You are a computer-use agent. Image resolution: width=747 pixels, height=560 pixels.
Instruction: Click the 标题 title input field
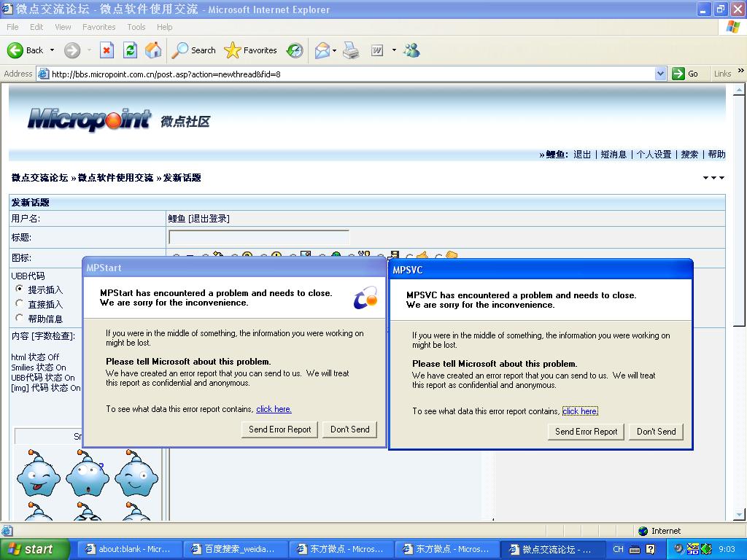click(x=259, y=237)
